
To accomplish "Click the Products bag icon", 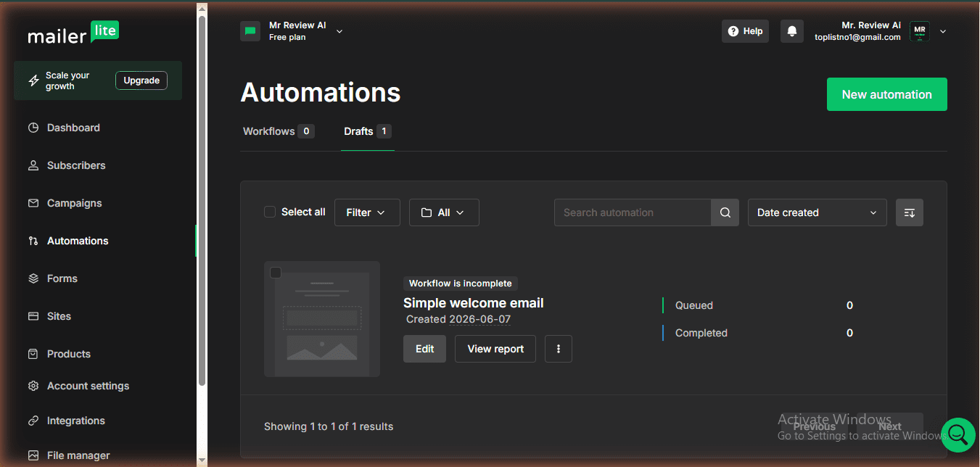I will [33, 354].
